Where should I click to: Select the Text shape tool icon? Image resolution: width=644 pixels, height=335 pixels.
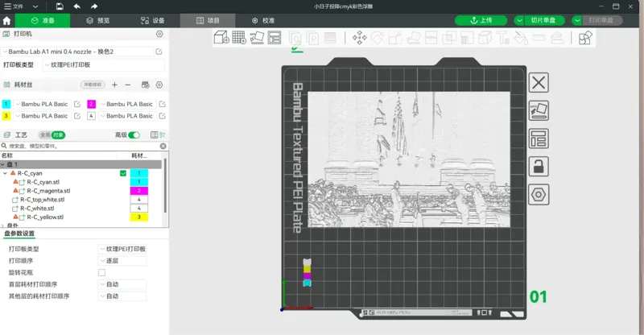[x=503, y=38]
